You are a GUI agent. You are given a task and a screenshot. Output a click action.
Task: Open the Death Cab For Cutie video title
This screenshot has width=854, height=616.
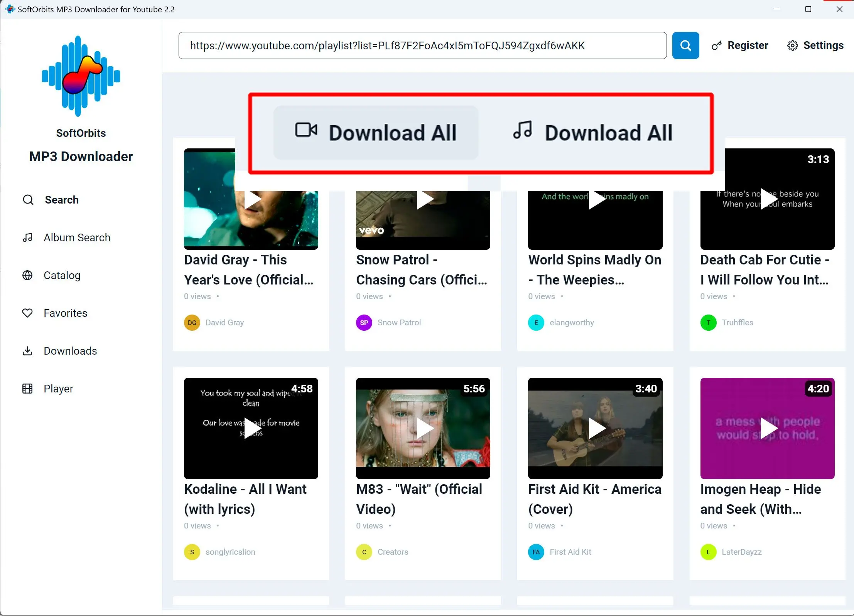tap(764, 270)
